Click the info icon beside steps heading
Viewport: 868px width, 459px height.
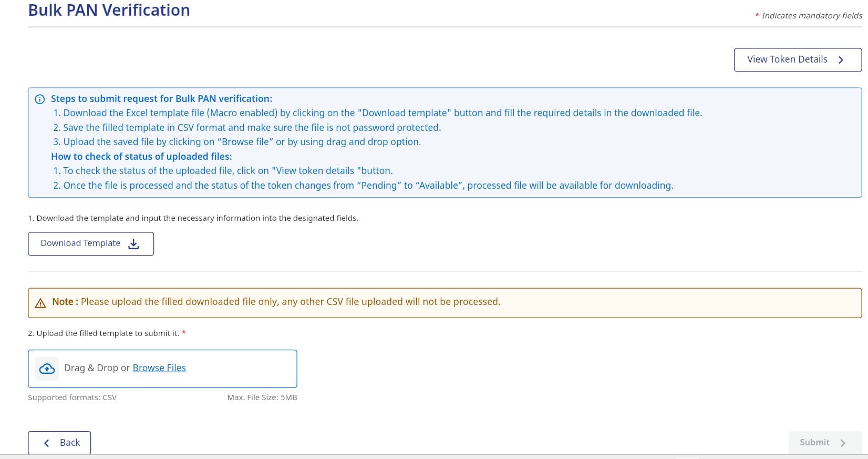tap(41, 99)
